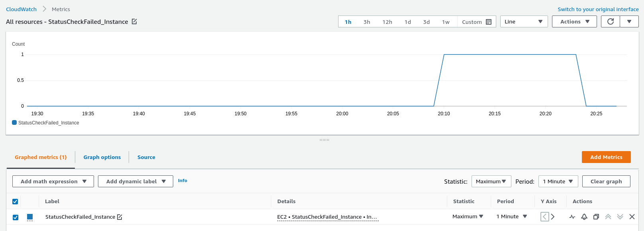The image size is (644, 231).
Task: Duplicate the StatusCheckFailed_Instance metric
Action: point(596,217)
